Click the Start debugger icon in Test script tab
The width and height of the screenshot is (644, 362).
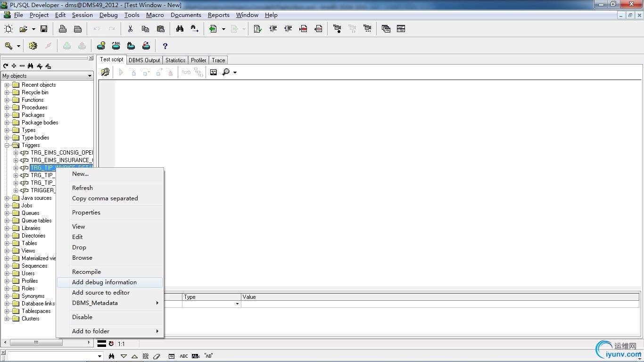[x=105, y=72]
